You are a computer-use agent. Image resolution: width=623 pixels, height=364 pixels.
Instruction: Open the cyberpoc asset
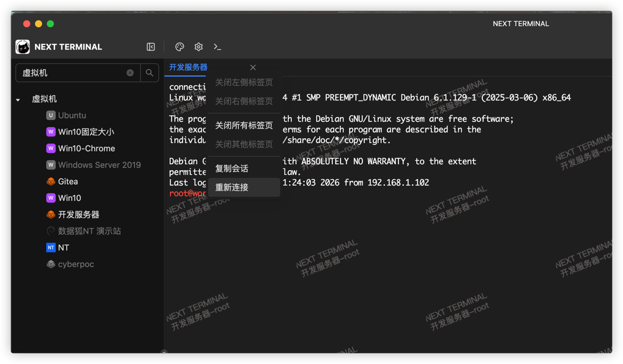(76, 264)
